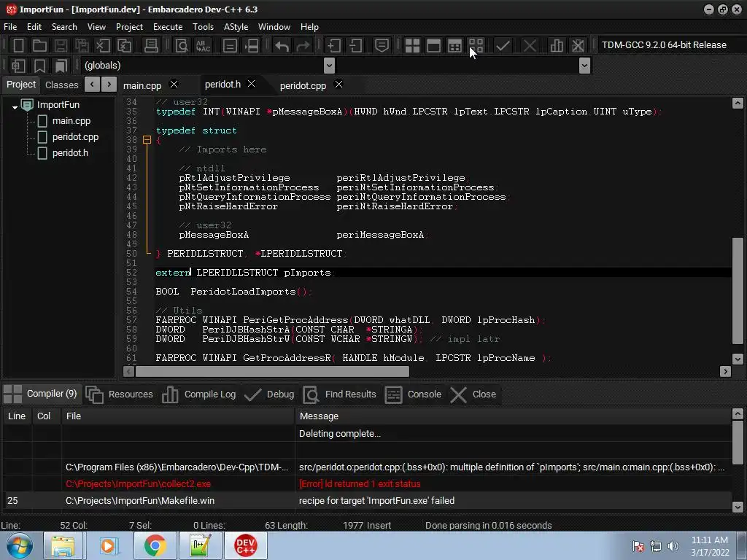Click the Save file toolbar icon
The width and height of the screenshot is (747, 560).
(x=61, y=45)
